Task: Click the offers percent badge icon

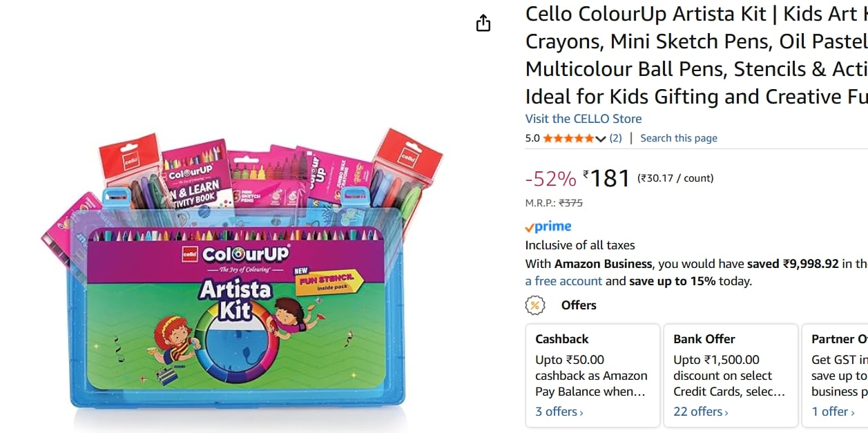Action: tap(535, 305)
